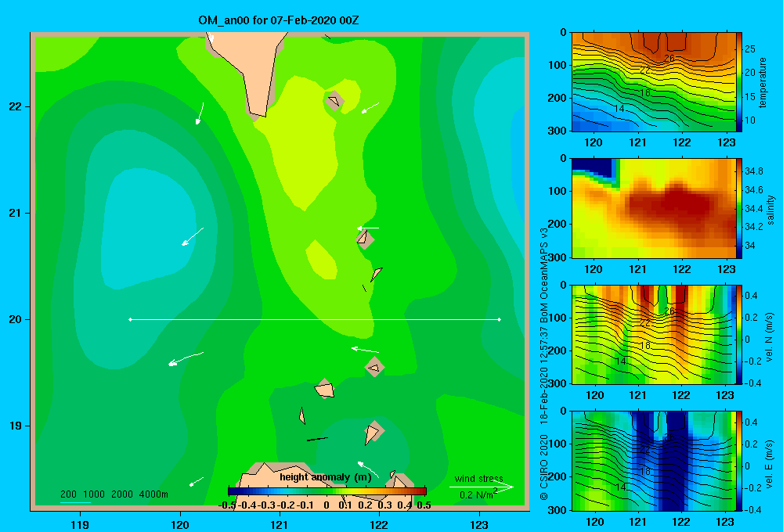Click the '-0.5' tick on height anomaly scale

coord(227,505)
